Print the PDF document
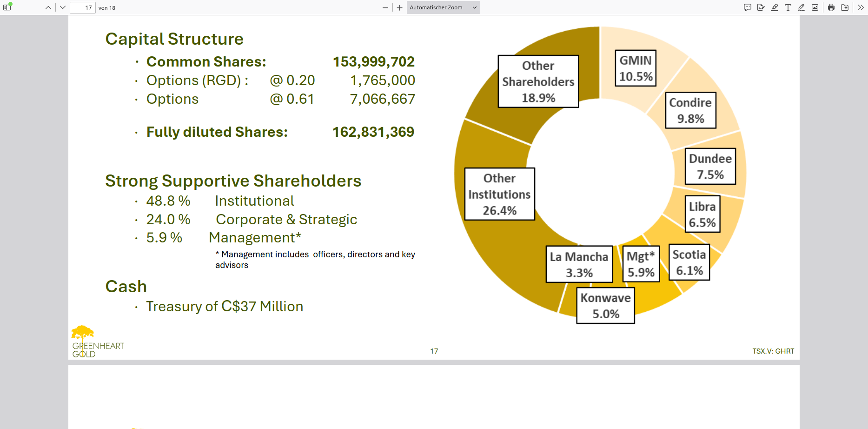This screenshot has width=868, height=429. point(831,7)
